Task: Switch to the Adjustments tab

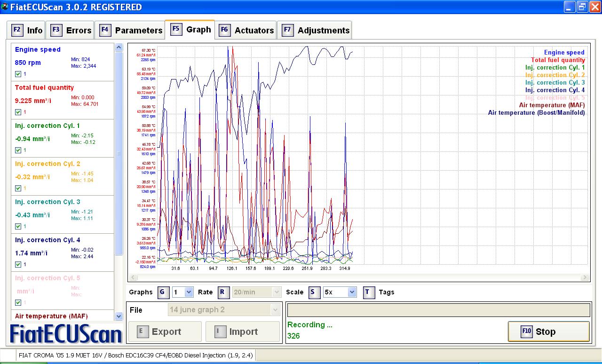Action: 315,30
